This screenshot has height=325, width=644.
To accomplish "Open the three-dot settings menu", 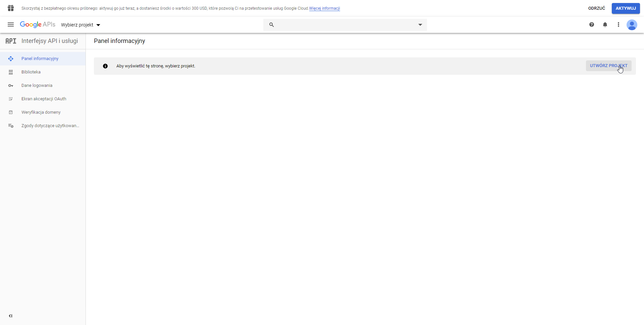I will pyautogui.click(x=619, y=24).
